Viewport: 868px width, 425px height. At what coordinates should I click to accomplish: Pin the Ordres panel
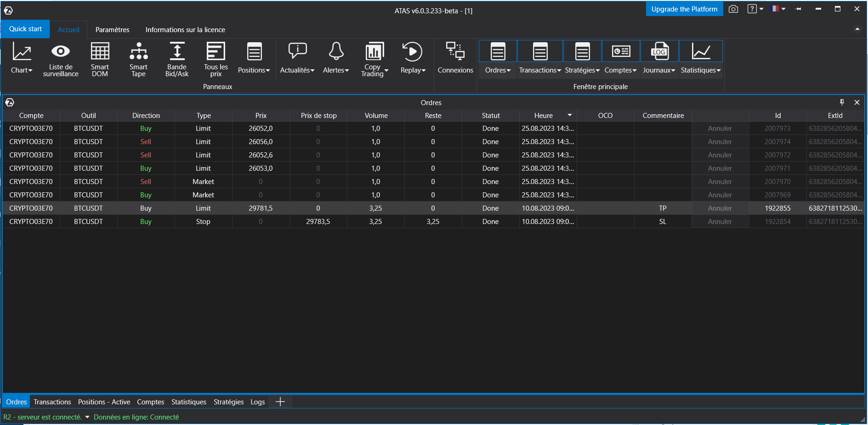(842, 102)
